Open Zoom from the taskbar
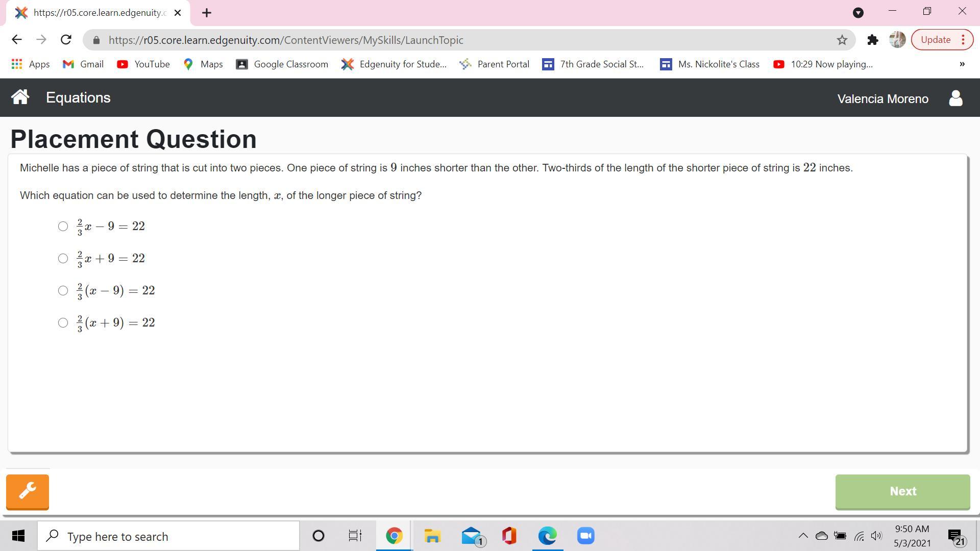 pyautogui.click(x=585, y=536)
